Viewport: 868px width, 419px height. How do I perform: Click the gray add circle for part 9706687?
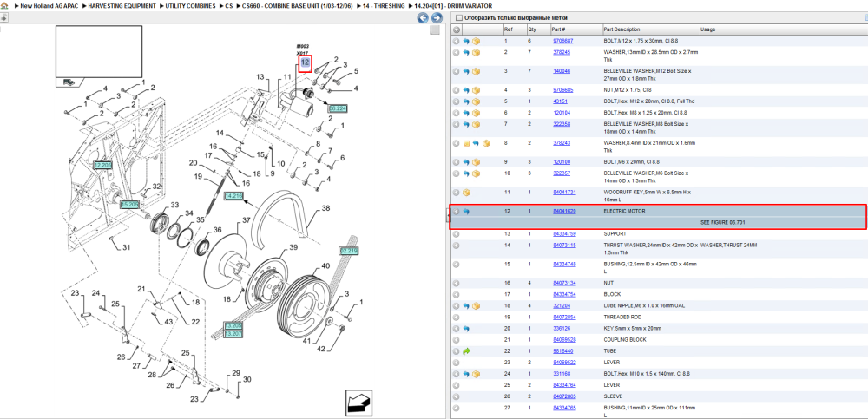[457, 41]
